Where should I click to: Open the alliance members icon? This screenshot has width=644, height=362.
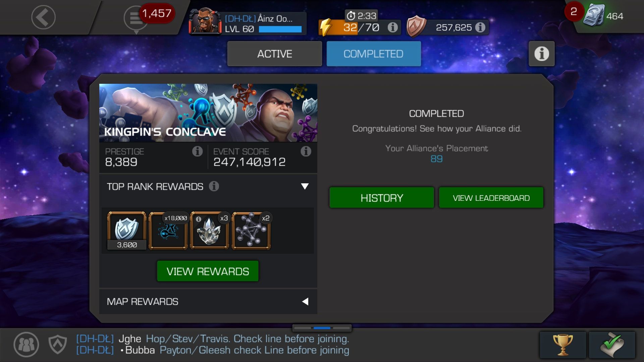coord(26,344)
